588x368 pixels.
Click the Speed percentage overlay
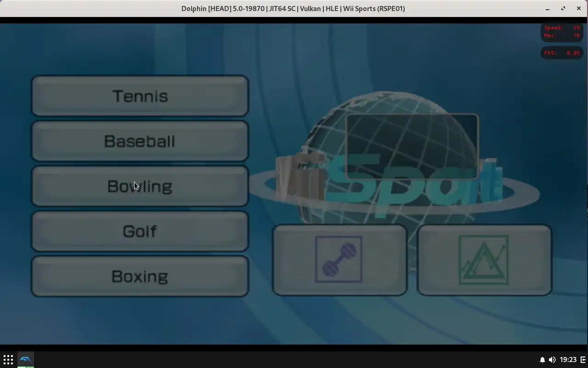pyautogui.click(x=562, y=28)
